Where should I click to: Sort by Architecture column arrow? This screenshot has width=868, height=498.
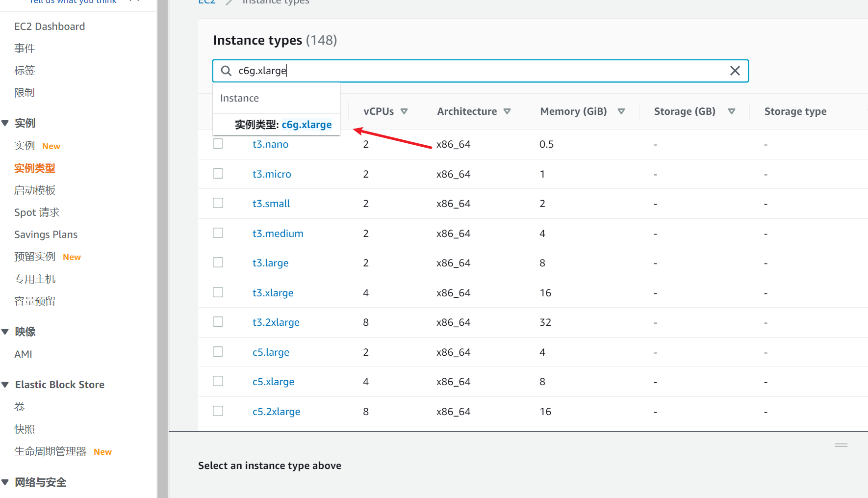[x=507, y=111]
